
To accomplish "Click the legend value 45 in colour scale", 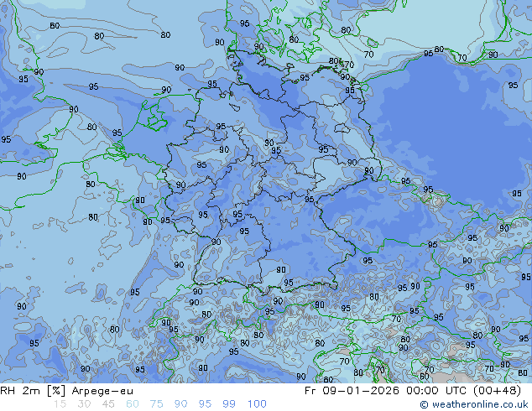I will point(108,404).
